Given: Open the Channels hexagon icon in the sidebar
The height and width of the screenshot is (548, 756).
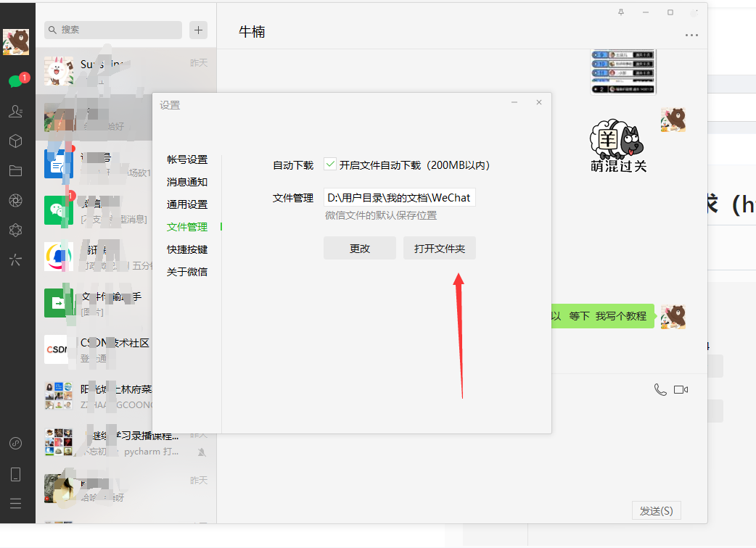Looking at the screenshot, I should [16, 231].
